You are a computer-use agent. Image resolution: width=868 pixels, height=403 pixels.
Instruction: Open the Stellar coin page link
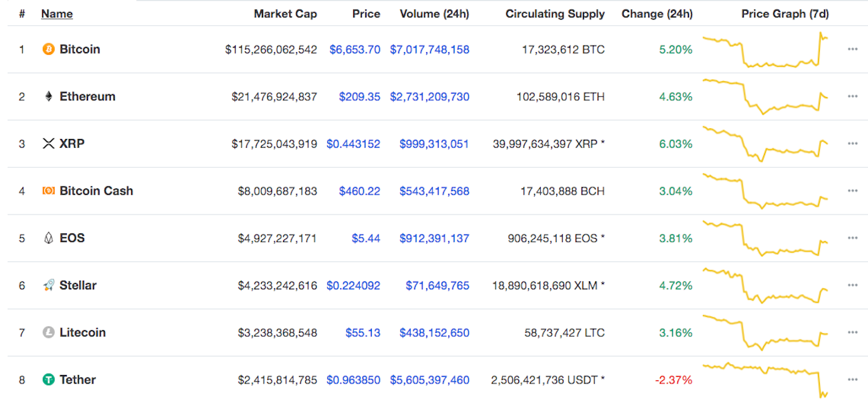78,285
